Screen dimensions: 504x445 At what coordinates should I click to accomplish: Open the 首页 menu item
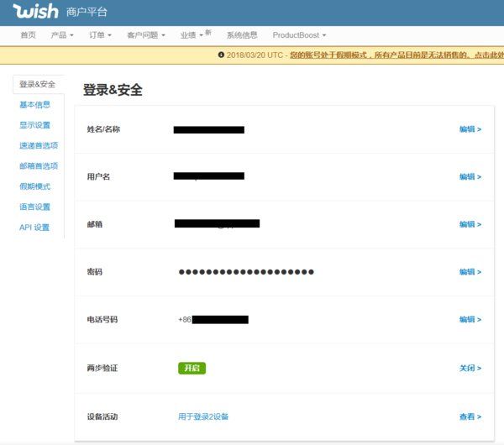[28, 35]
